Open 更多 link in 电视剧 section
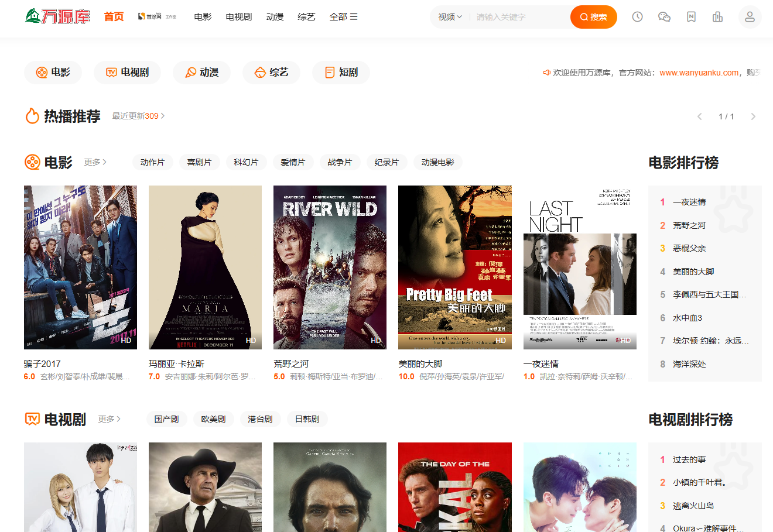The width and height of the screenshot is (773, 532). coord(109,419)
